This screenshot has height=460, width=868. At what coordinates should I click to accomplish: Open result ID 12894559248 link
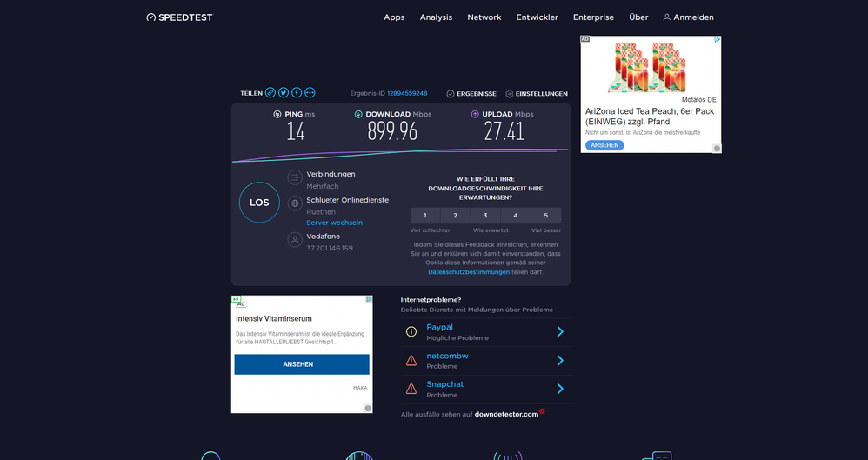(407, 94)
